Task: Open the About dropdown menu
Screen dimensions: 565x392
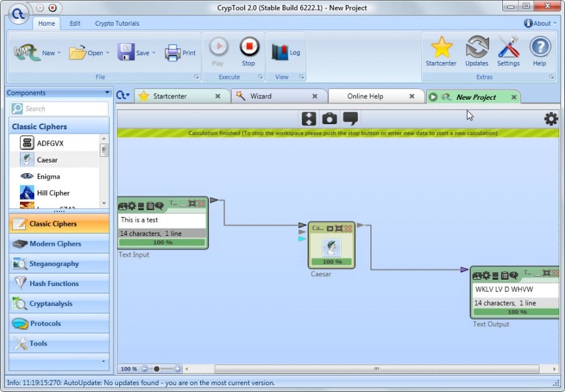Action: click(540, 23)
